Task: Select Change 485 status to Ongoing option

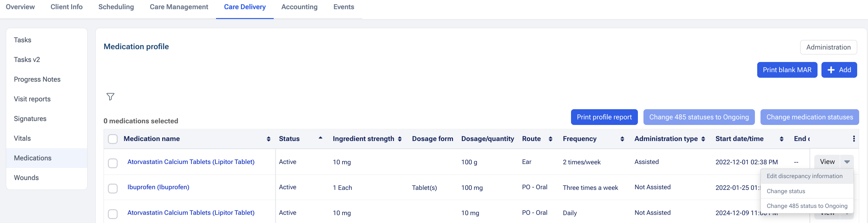Action: point(807,206)
